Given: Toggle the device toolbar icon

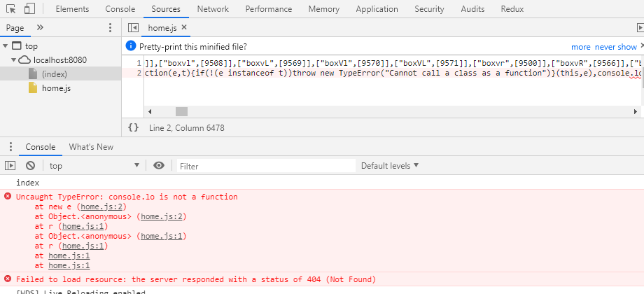Looking at the screenshot, I should coord(29,8).
